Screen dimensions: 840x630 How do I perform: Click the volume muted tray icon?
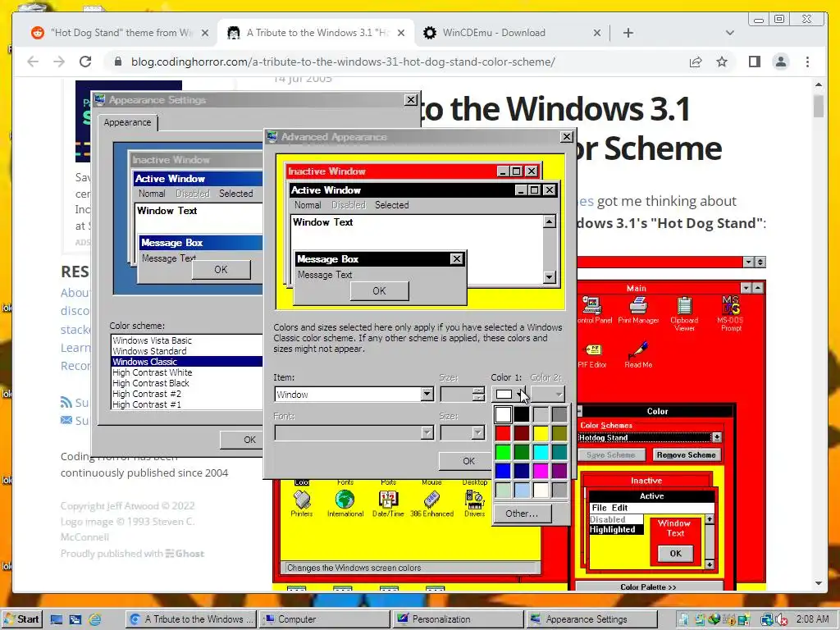click(x=781, y=619)
